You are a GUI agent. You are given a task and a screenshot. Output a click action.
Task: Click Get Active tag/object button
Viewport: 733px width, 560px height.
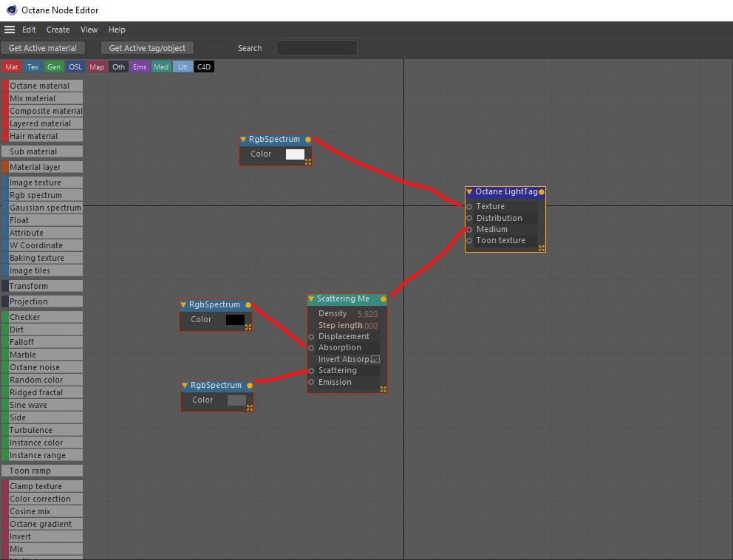click(147, 48)
